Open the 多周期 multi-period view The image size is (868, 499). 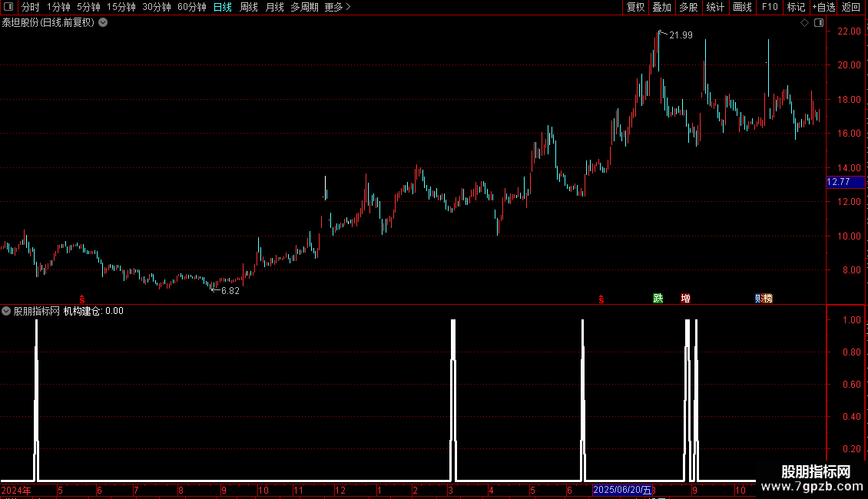[304, 7]
